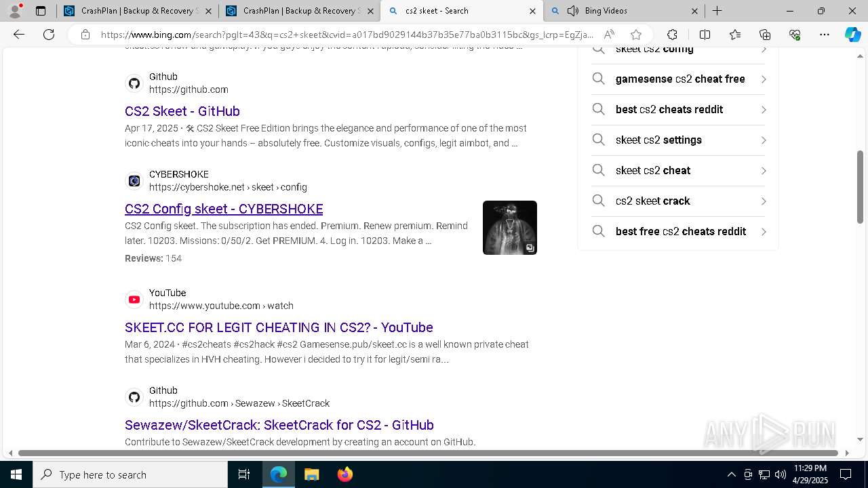Click chevron next to best cs2 cheats reddit
868x488 pixels.
pos(764,110)
